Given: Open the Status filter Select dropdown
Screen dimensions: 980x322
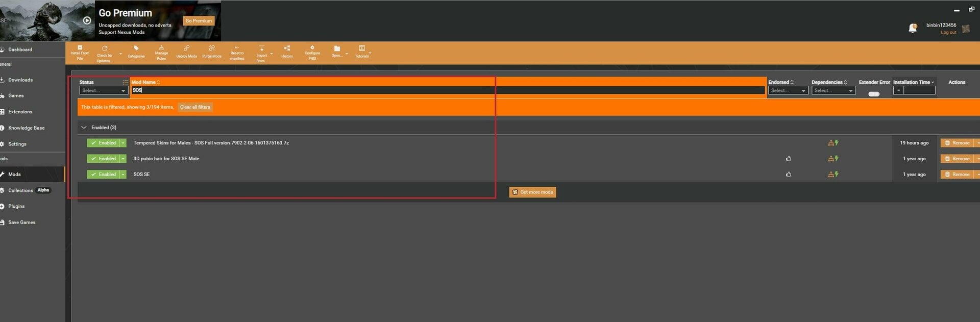Looking at the screenshot, I should click(104, 90).
